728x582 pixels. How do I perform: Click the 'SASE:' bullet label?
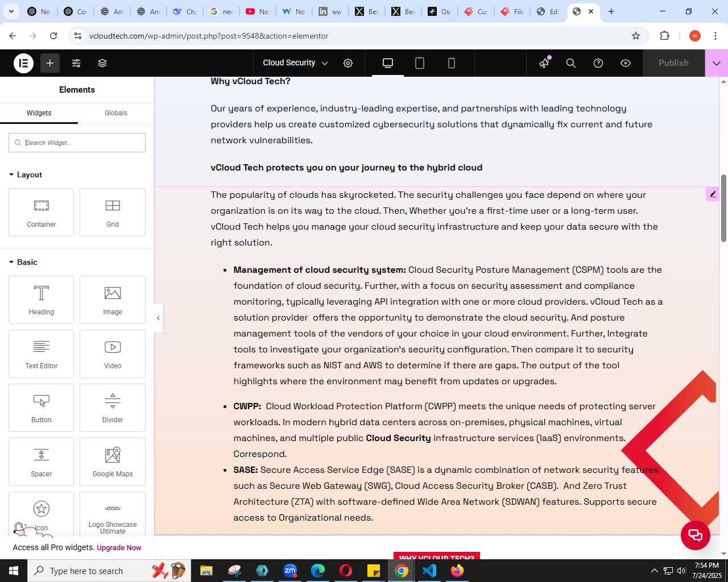tap(246, 470)
